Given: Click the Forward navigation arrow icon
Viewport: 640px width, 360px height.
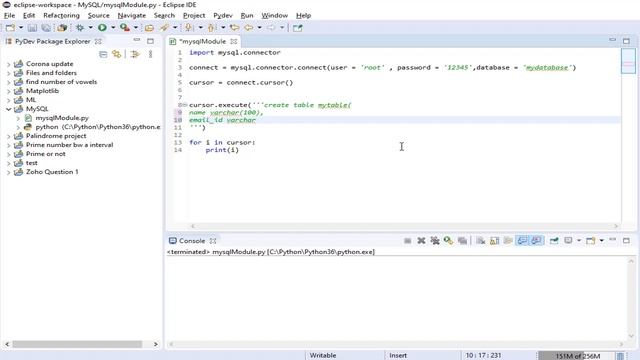Looking at the screenshot, I should click(x=271, y=28).
